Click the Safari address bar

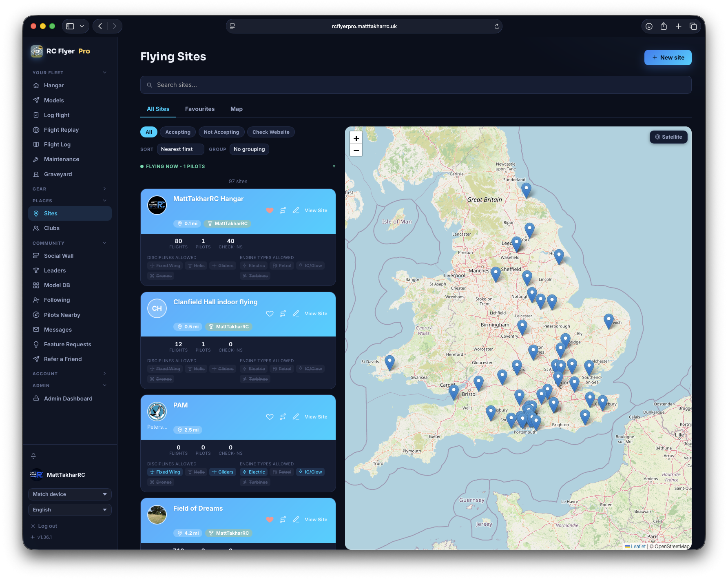[364, 26]
